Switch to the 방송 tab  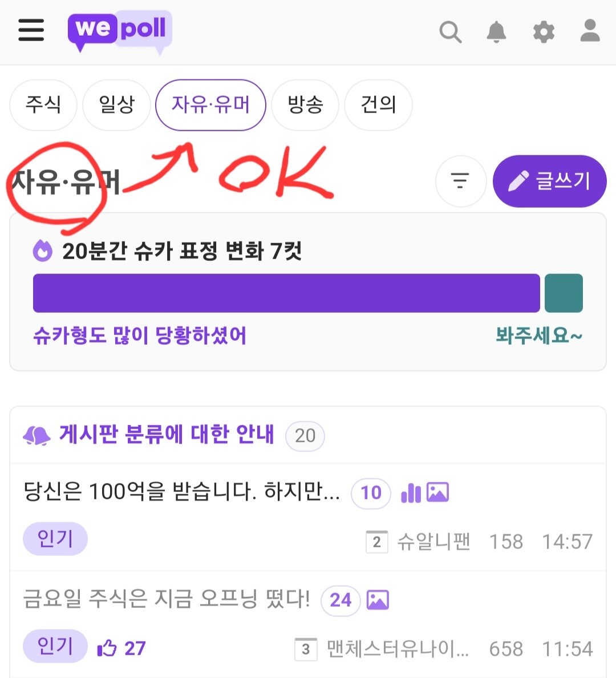(x=305, y=104)
